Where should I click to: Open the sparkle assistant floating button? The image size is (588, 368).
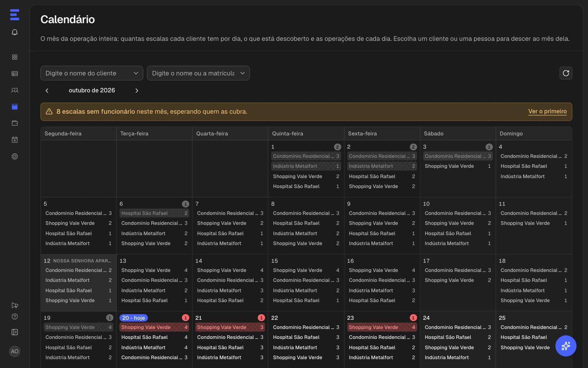566,346
